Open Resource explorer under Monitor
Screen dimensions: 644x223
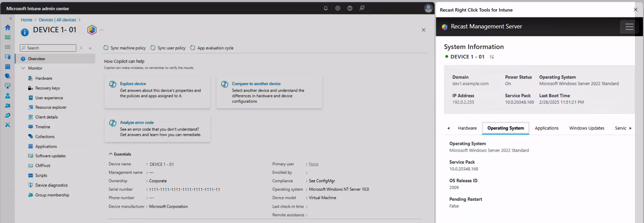coord(51,107)
